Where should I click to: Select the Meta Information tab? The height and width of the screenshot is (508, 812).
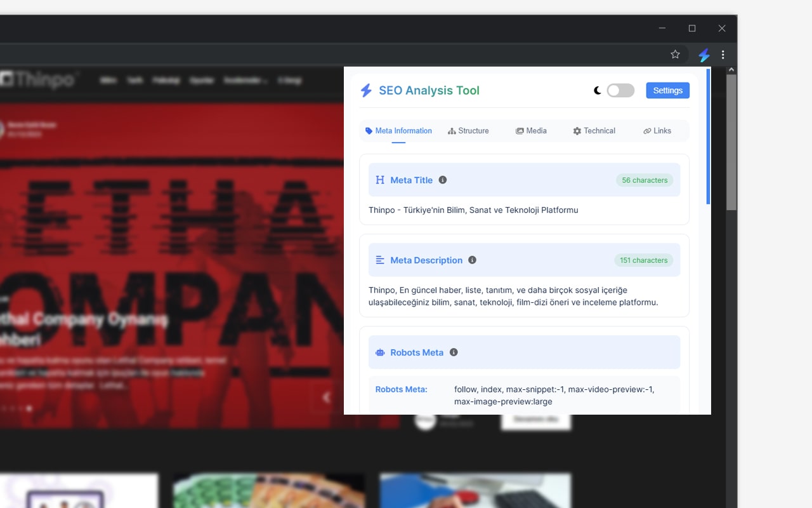point(398,131)
